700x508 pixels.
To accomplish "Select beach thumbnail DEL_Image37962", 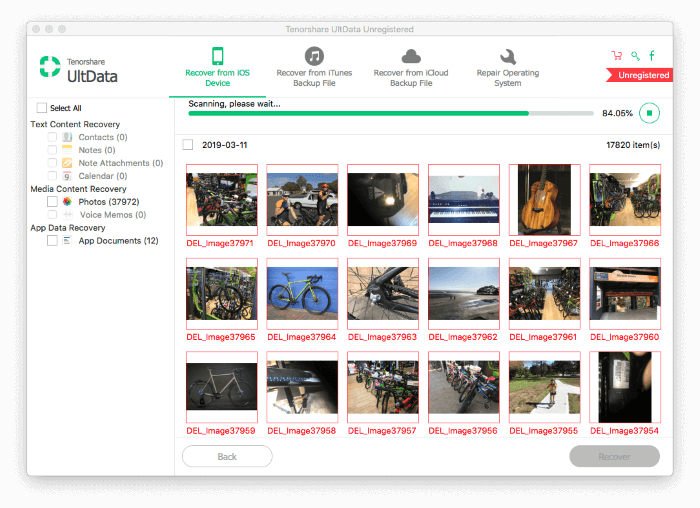I will click(x=464, y=294).
